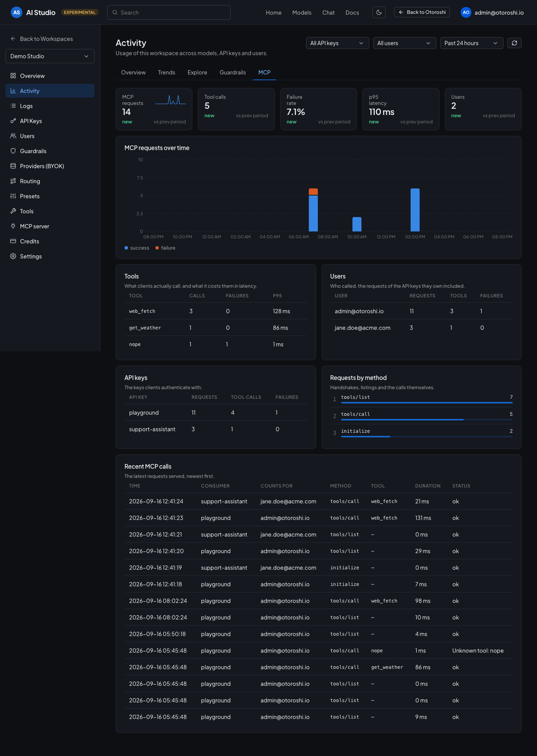This screenshot has width=537, height=756.
Task: Click the Credits card icon
Action: point(13,241)
